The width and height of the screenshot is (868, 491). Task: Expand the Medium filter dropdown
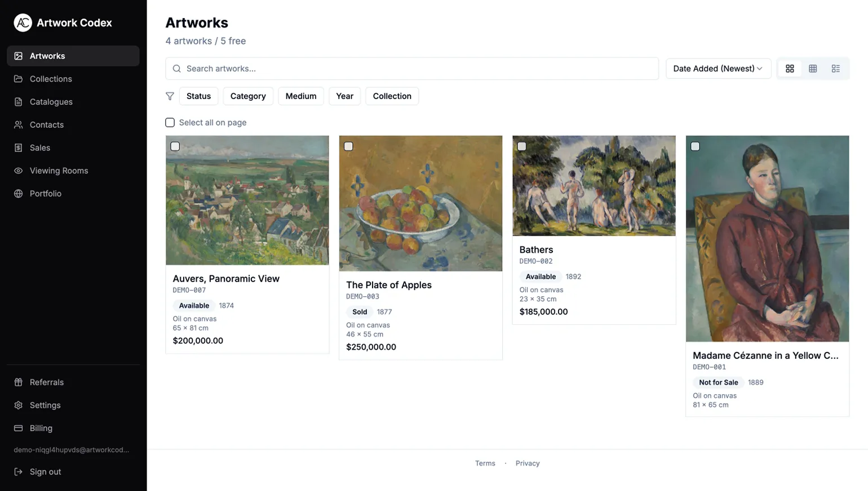300,96
